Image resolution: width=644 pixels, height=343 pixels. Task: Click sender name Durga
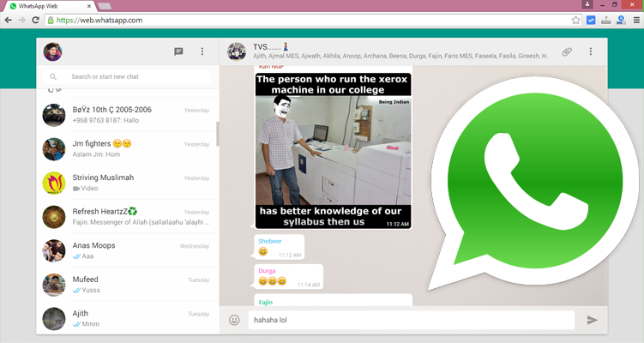click(267, 271)
